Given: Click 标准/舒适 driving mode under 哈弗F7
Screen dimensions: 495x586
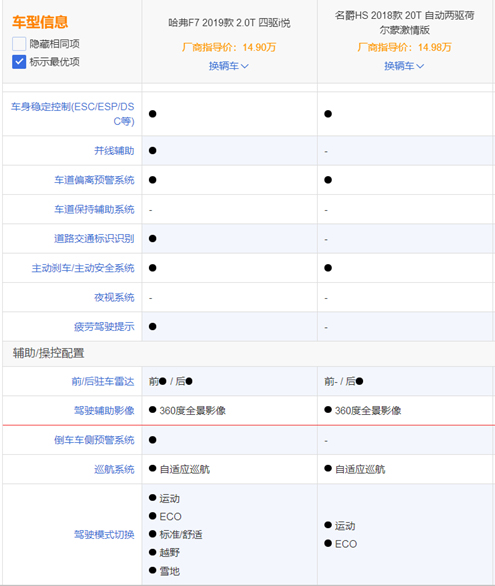Looking at the screenshot, I should click(x=176, y=535).
